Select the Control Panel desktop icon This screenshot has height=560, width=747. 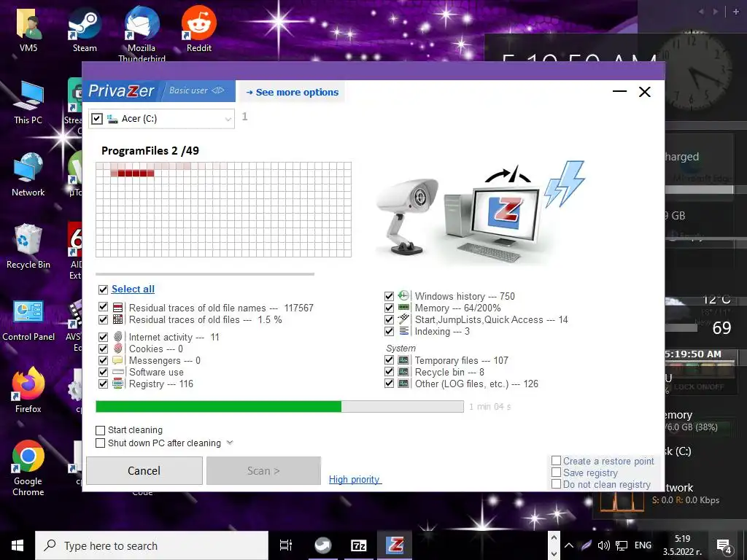pyautogui.click(x=28, y=320)
